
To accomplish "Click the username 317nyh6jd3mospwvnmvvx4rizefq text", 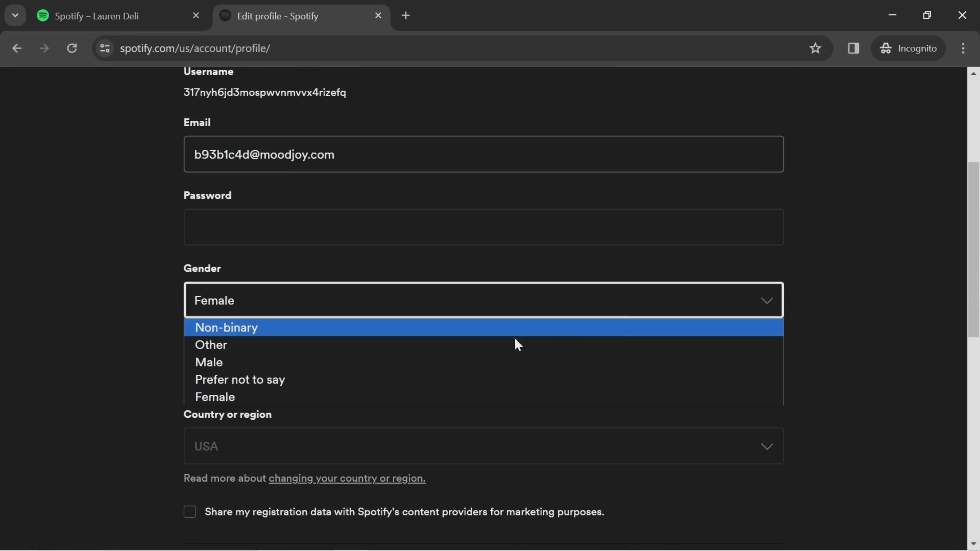I will pyautogui.click(x=265, y=93).
